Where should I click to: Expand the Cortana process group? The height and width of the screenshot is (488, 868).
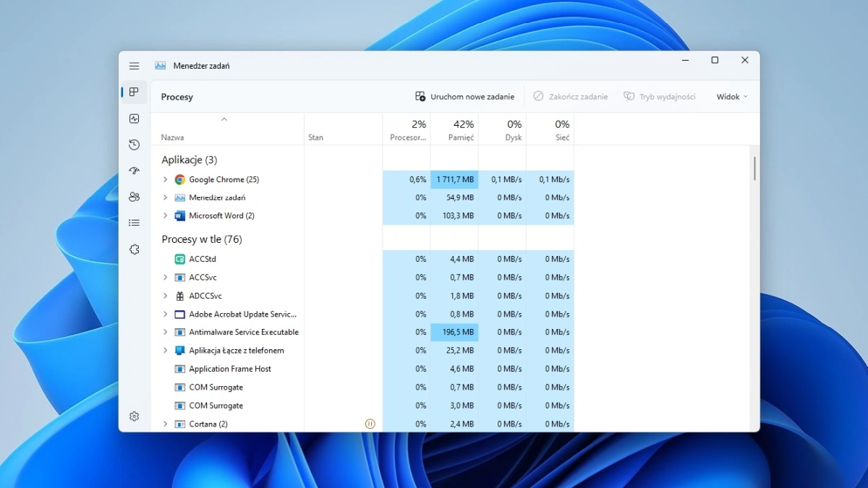pos(164,424)
